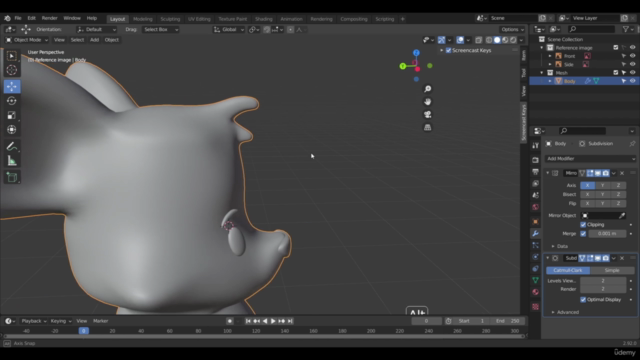The image size is (640, 360).
Task: Open the Render properties tab
Action: pyautogui.click(x=536, y=160)
